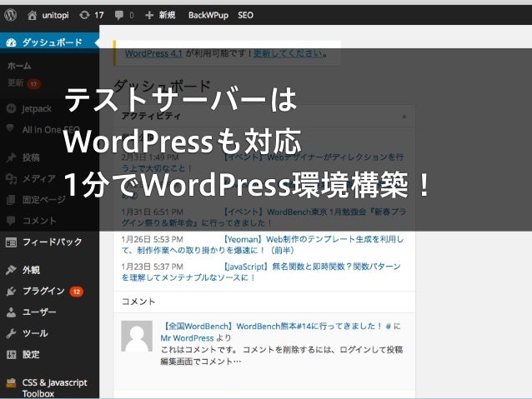Click the WordPress logo in admin bar

tap(11, 15)
